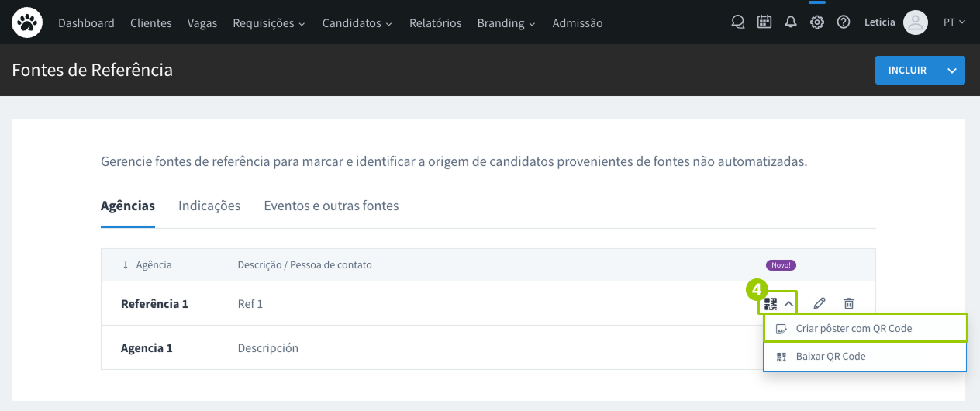This screenshot has height=411, width=980.
Task: Delete Referência 1 with trash icon
Action: (849, 304)
